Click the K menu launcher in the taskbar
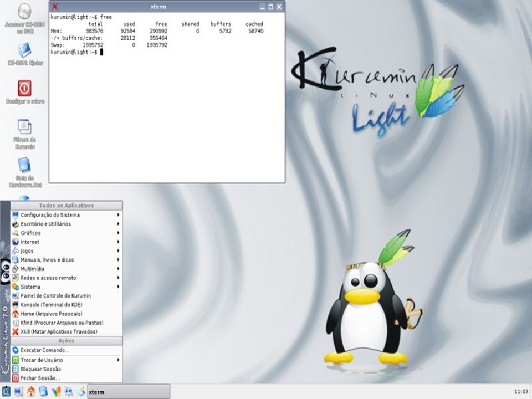 (6, 391)
